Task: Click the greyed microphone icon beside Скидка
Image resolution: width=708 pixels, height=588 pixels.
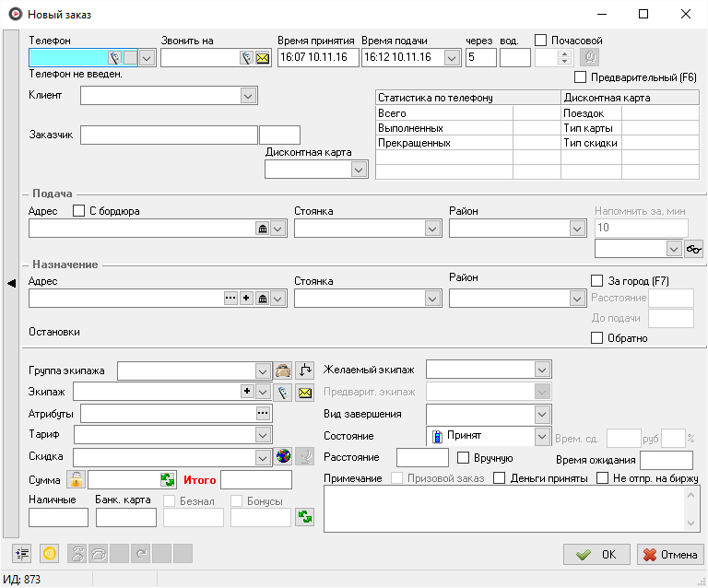Action: click(305, 457)
